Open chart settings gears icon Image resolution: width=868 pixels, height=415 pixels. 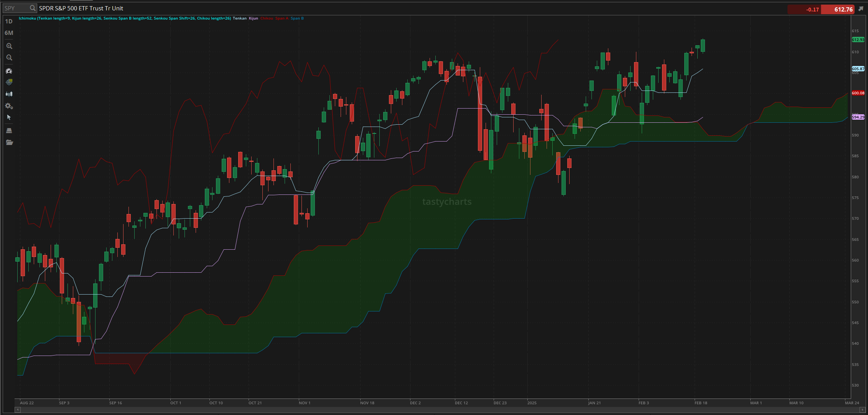tap(9, 106)
